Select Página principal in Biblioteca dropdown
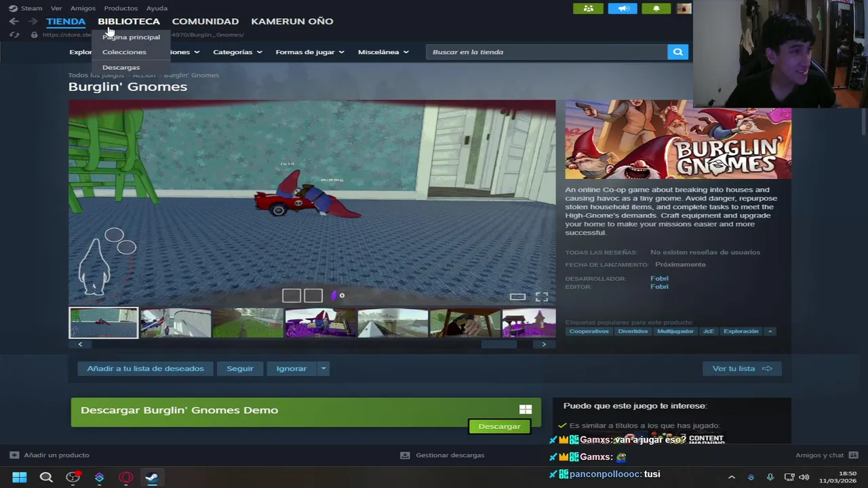The height and width of the screenshot is (488, 868). [131, 37]
